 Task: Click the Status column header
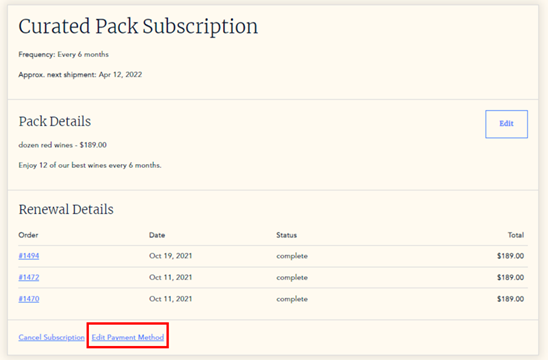[x=287, y=235]
